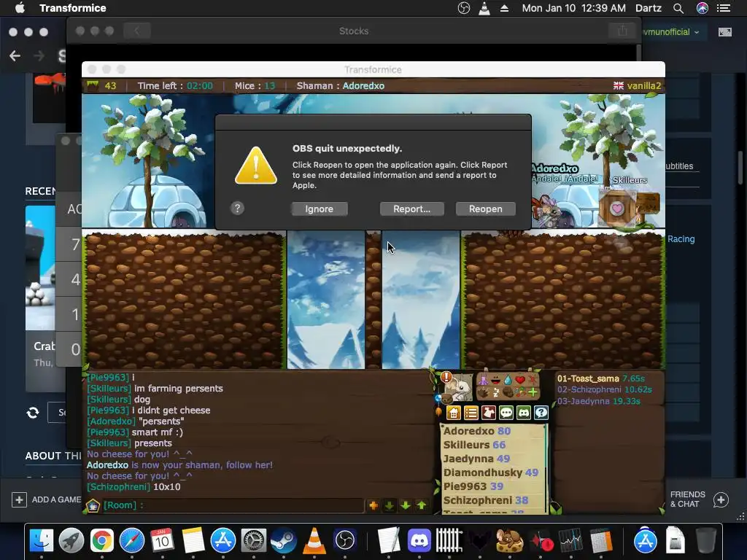The height and width of the screenshot is (560, 747).
Task: Select the sleep zZ emote
Action: click(496, 393)
